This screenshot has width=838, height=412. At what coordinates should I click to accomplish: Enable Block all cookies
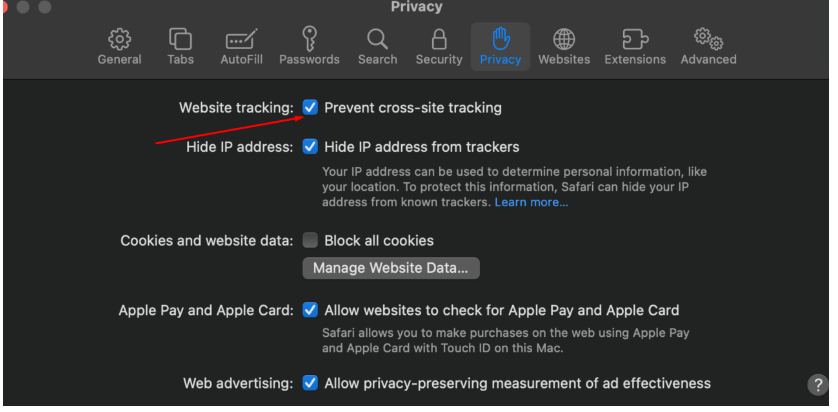click(310, 240)
